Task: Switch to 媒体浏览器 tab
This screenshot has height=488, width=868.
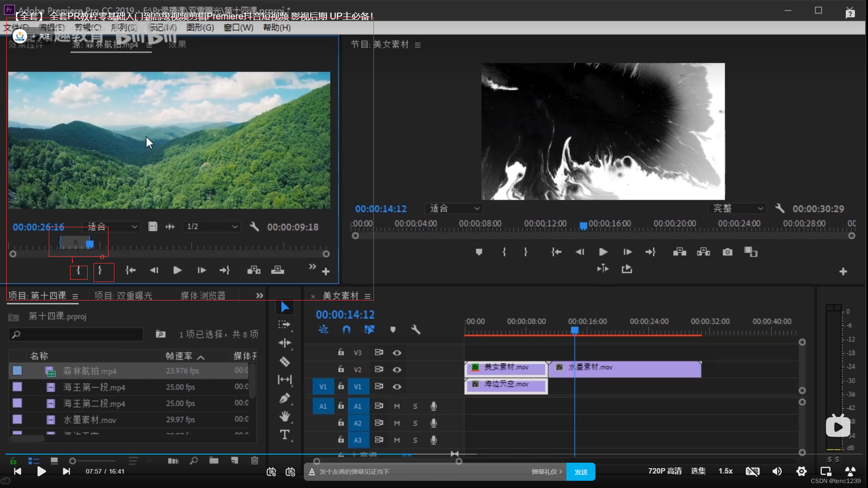Action: tap(203, 296)
